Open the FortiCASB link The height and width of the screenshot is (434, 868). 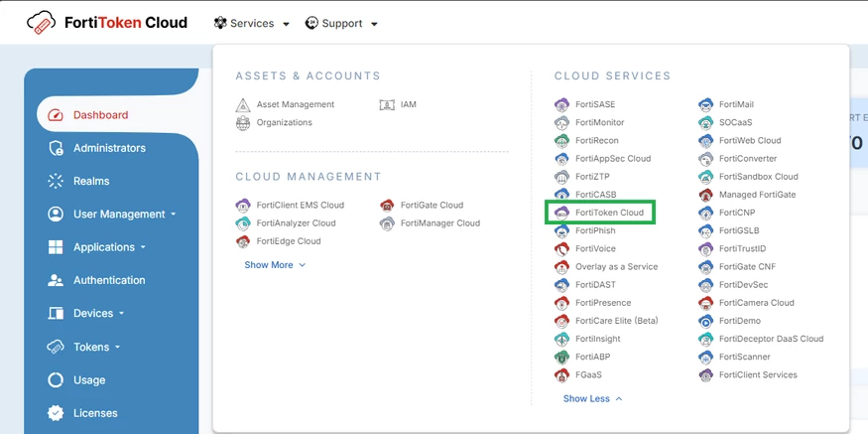595,195
